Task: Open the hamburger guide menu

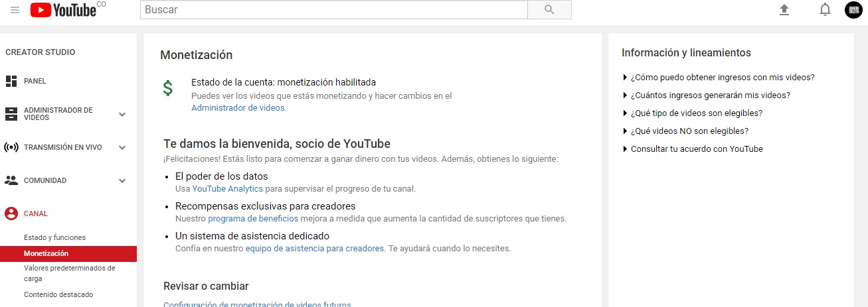Action: click(x=15, y=10)
